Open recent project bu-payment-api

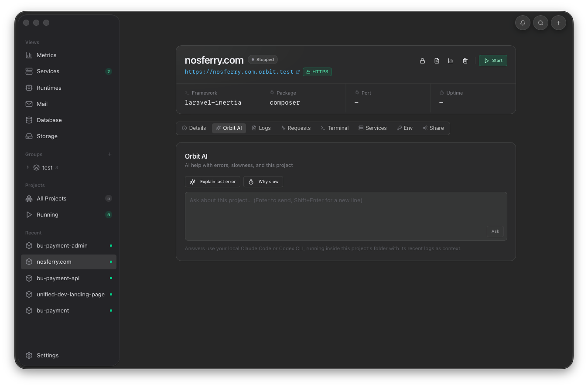68,278
